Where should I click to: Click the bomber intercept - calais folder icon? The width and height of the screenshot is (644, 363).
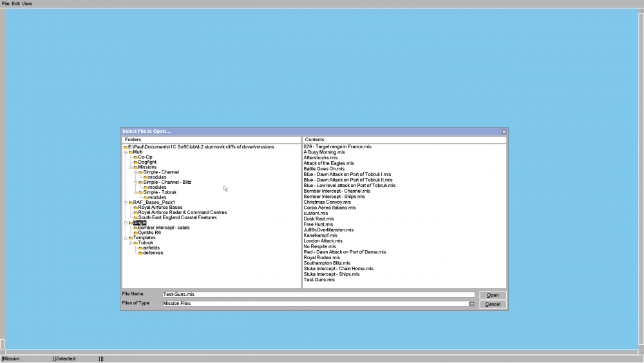tap(135, 228)
